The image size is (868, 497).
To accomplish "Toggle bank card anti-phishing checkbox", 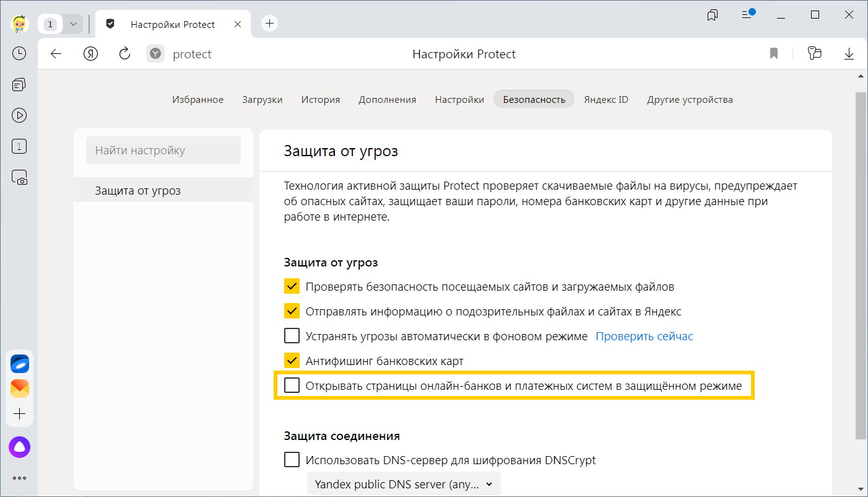I will pos(292,361).
